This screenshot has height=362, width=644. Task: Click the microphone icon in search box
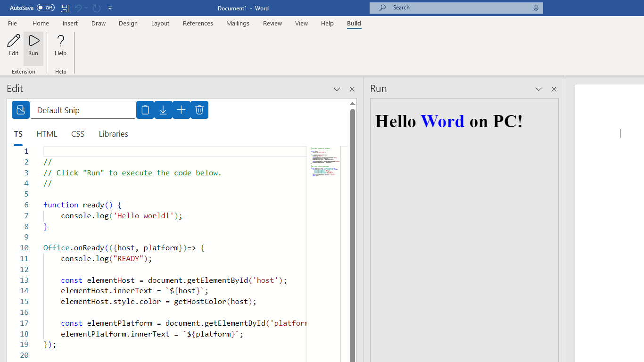pyautogui.click(x=536, y=8)
